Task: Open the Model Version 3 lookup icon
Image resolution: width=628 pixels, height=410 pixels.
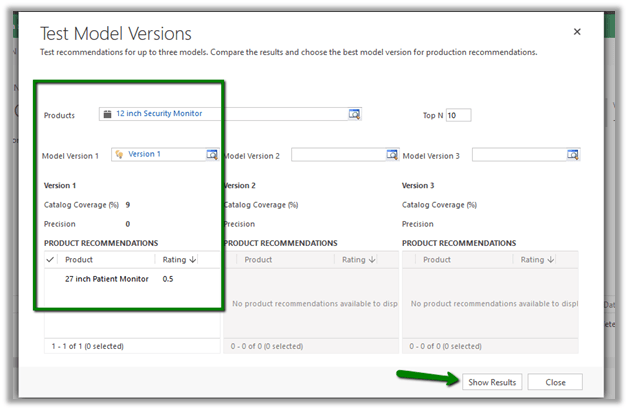Action: click(x=573, y=155)
